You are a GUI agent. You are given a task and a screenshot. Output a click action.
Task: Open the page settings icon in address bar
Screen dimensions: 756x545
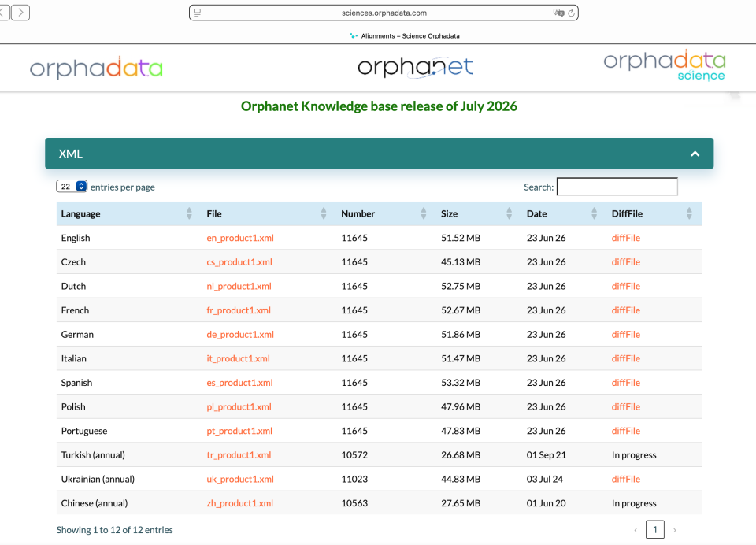[x=197, y=13]
